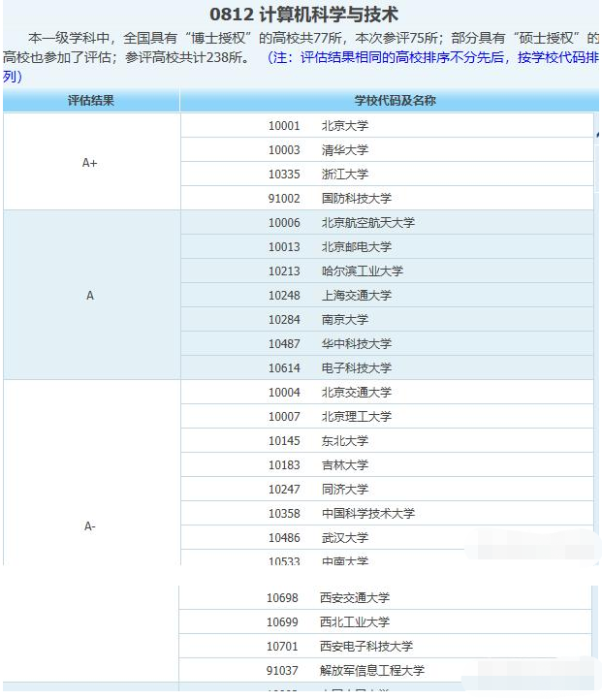602x700 pixels.
Task: Select row 10699 西北工业大学
Action: 385,621
